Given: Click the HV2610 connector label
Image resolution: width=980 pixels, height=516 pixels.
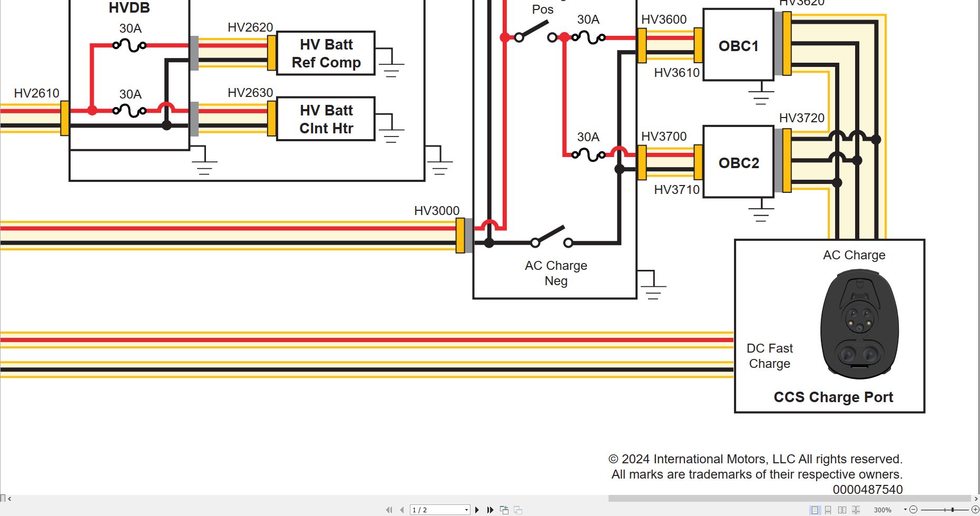Looking at the screenshot, I should [36, 93].
